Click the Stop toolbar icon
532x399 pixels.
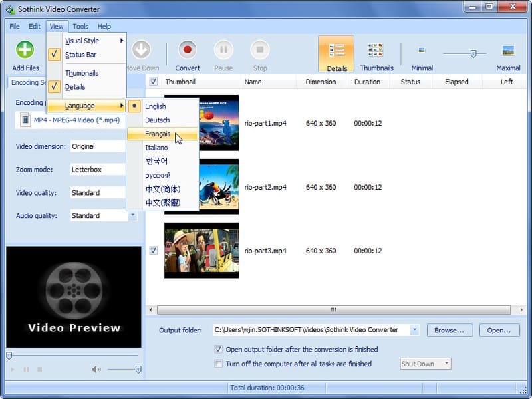point(260,49)
